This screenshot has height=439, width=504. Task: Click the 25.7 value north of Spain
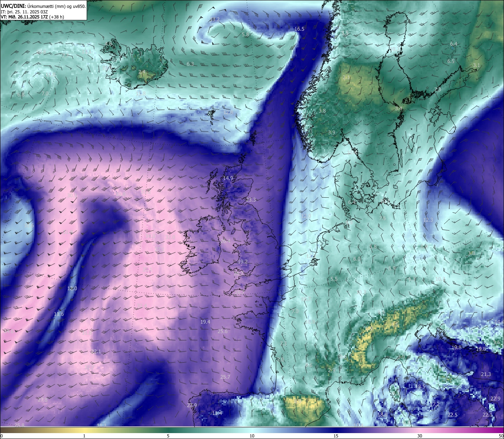225,377
